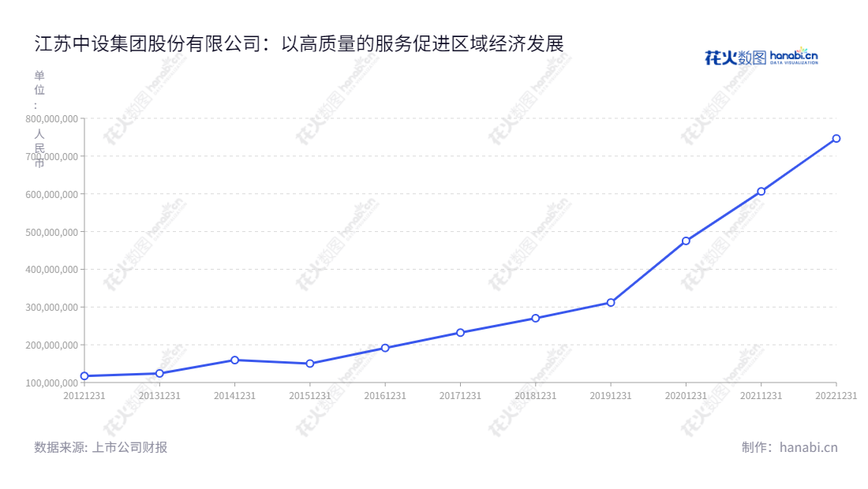The image size is (868, 489).
Task: Click the 20191231 x-axis label
Action: point(611,395)
